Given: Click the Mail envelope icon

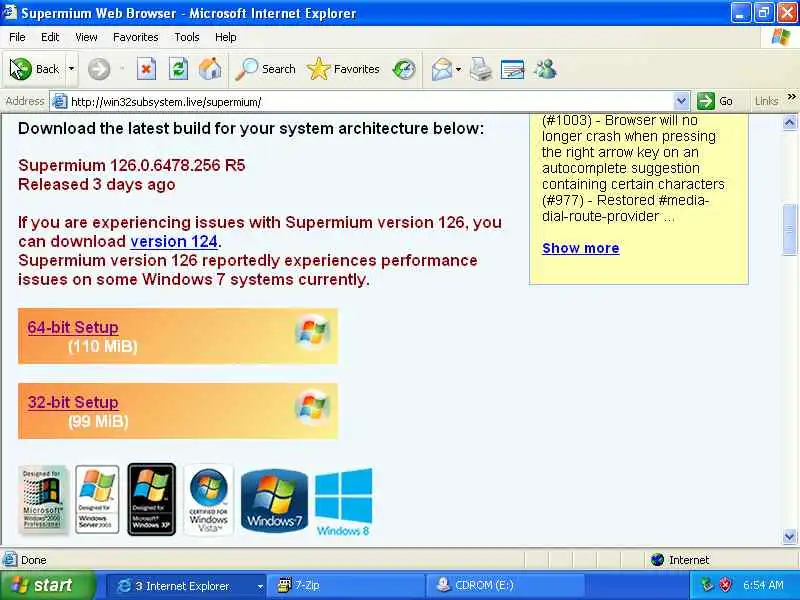Looking at the screenshot, I should click(441, 69).
